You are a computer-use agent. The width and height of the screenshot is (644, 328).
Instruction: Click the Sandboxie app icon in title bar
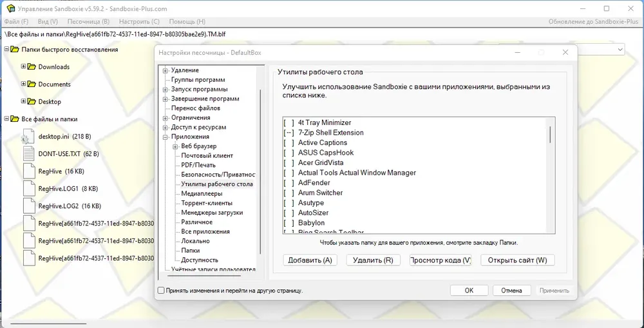tap(11, 8)
